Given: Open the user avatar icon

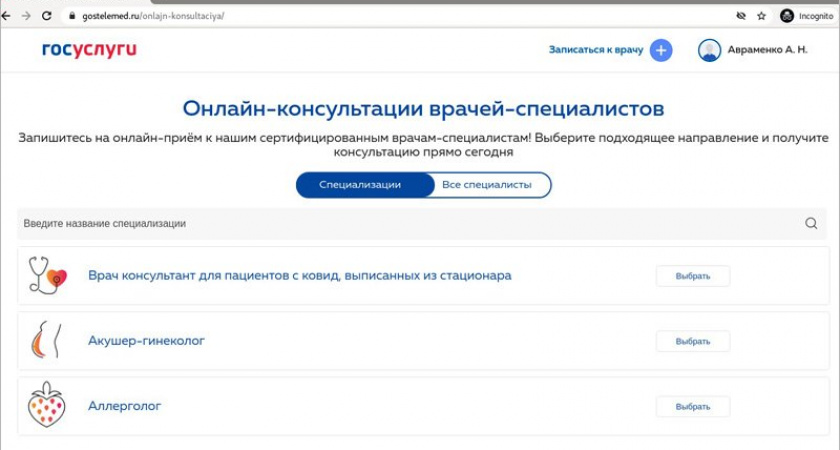Looking at the screenshot, I should pyautogui.click(x=709, y=50).
